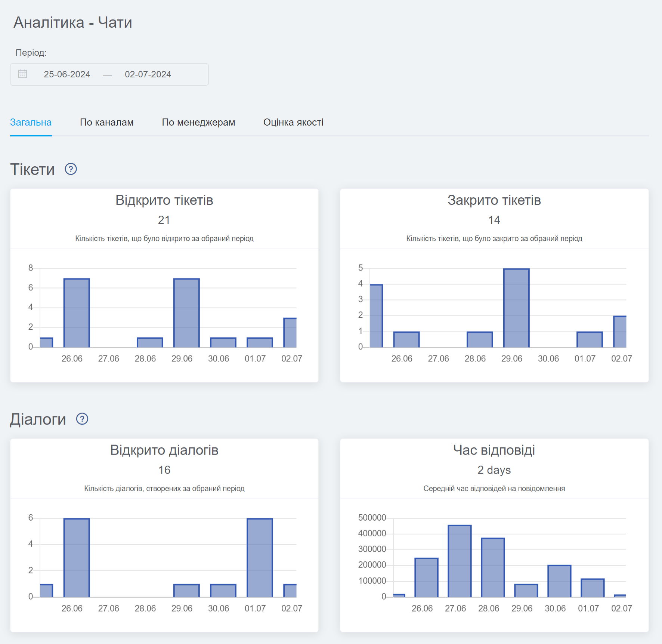The image size is (662, 644).
Task: Select the Загальна tab
Action: click(31, 122)
